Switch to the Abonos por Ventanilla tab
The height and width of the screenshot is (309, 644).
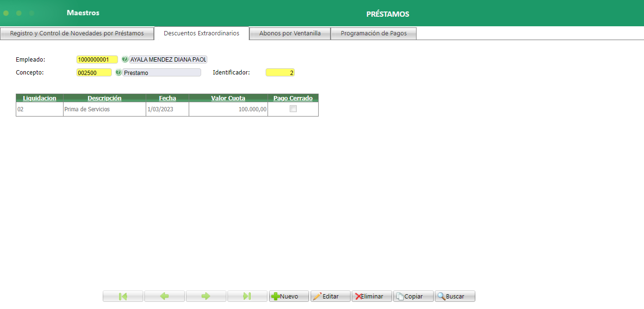click(290, 33)
